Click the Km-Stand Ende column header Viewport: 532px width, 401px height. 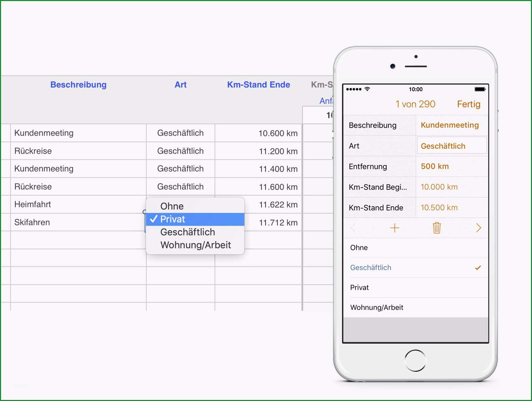(x=259, y=85)
